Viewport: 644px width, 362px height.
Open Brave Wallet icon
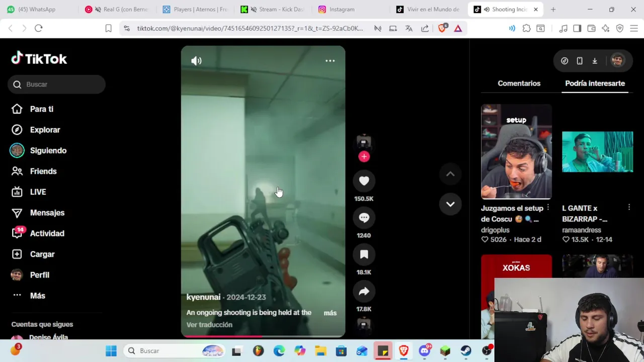(592, 29)
